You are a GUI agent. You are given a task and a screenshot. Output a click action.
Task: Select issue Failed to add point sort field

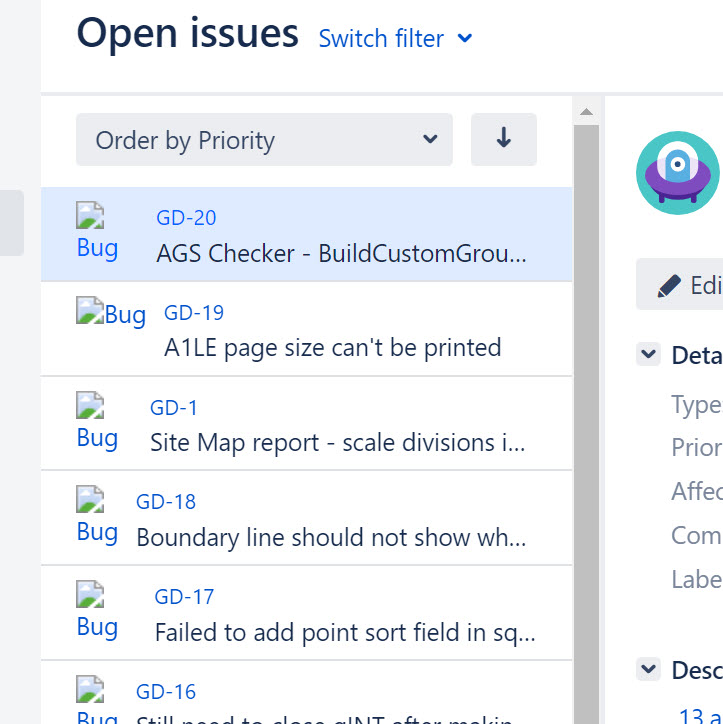tap(345, 633)
